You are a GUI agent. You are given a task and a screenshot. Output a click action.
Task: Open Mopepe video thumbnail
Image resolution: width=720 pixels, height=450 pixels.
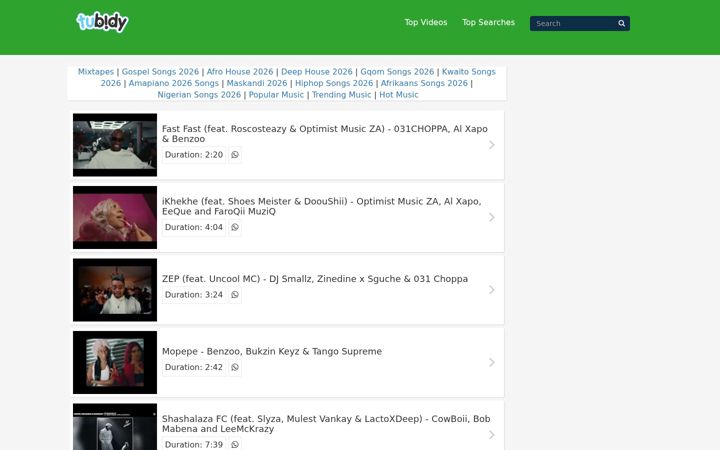coord(115,362)
